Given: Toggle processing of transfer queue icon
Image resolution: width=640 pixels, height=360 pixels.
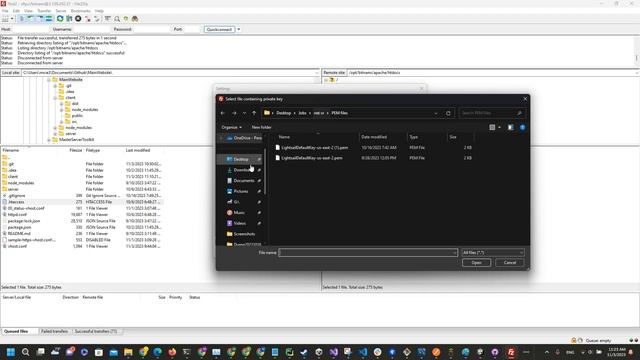Looking at the screenshot, I should pos(69,19).
